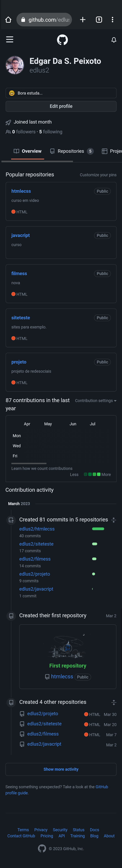Click the emoji next to "Bora estuda..." status
Viewport: 122px width, 868px height.
click(x=12, y=93)
